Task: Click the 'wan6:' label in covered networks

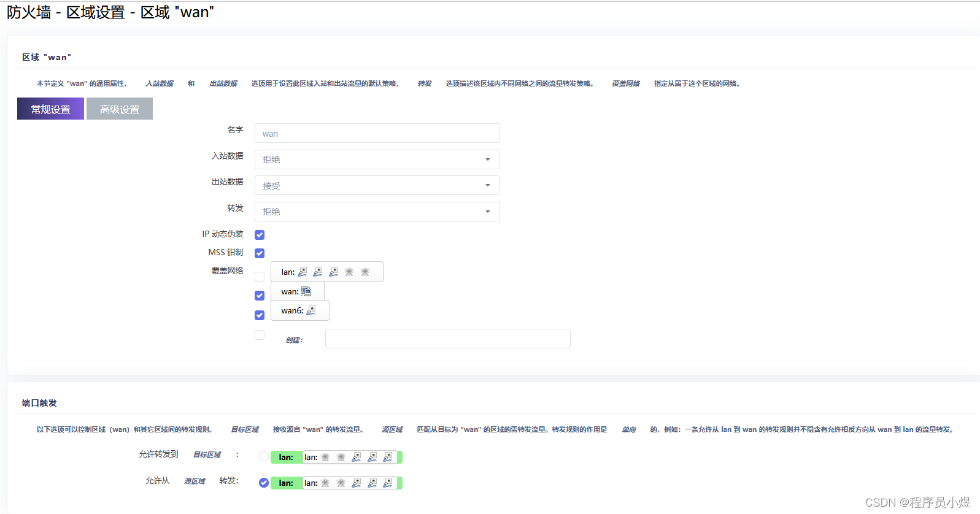Action: [292, 310]
